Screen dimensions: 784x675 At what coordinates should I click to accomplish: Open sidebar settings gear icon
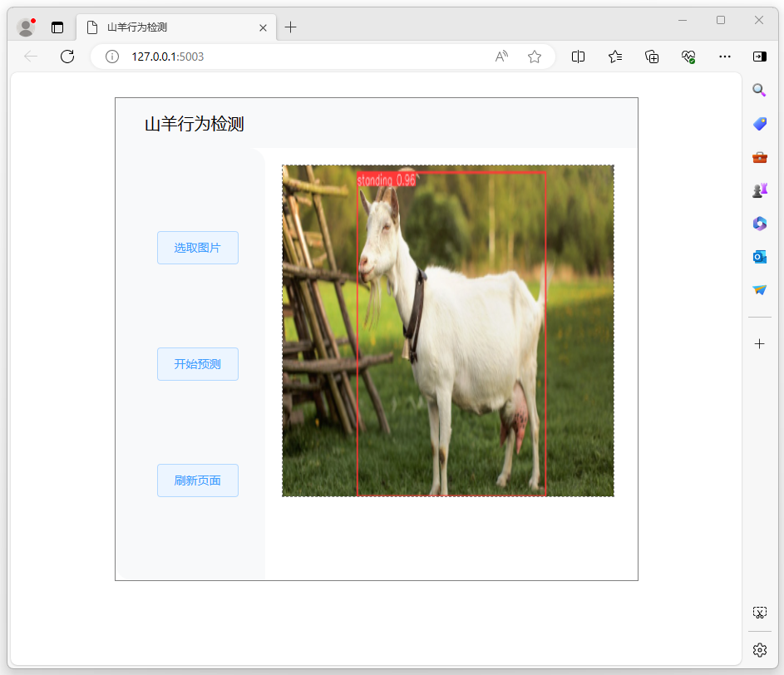click(760, 650)
